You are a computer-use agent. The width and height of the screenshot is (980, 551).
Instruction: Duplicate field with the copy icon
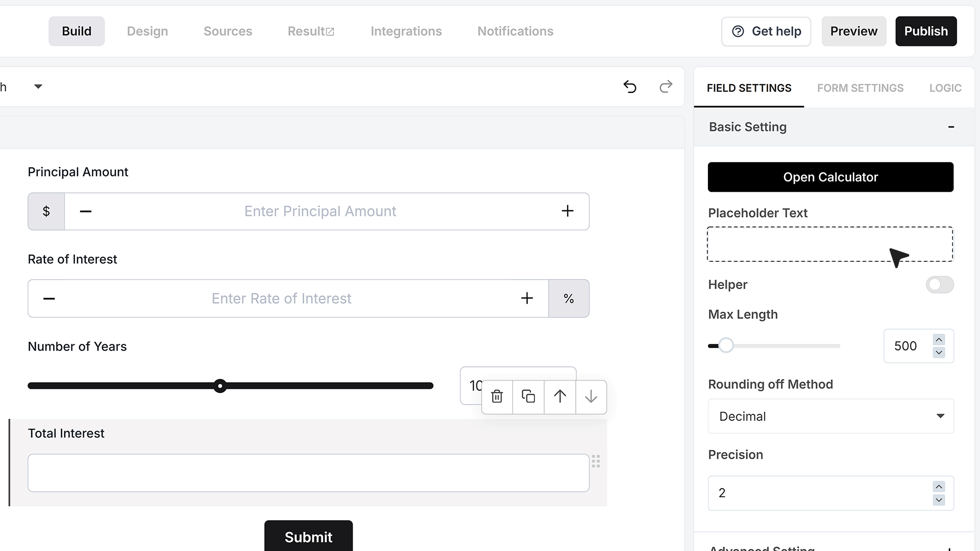coord(528,396)
